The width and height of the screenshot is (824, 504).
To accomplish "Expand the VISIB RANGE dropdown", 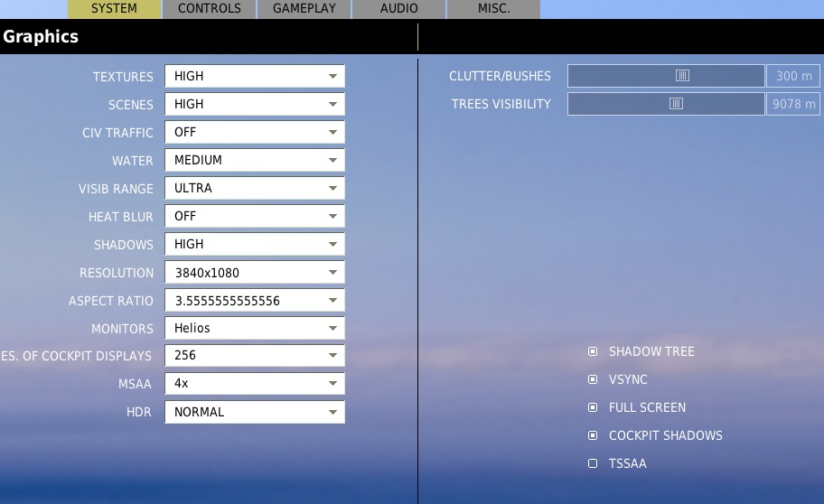I will [255, 188].
